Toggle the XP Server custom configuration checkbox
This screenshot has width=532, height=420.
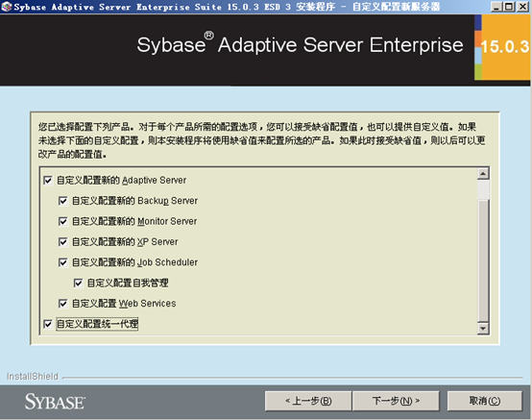(62, 242)
